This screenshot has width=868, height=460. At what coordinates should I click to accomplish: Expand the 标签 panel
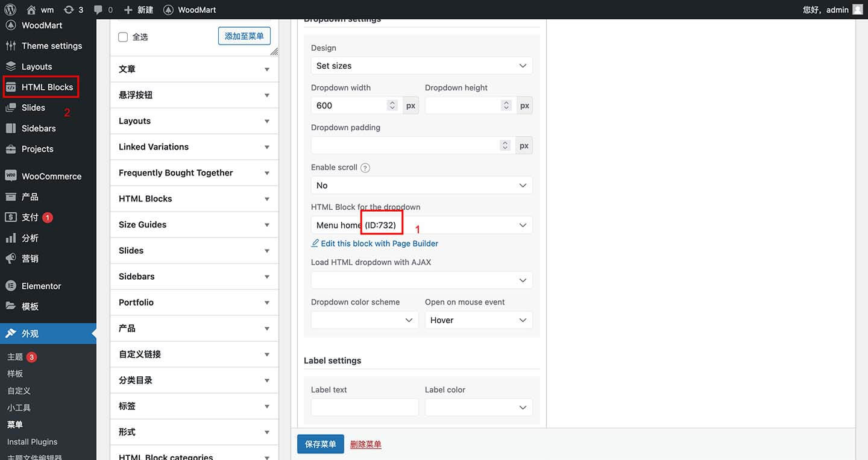tap(194, 406)
